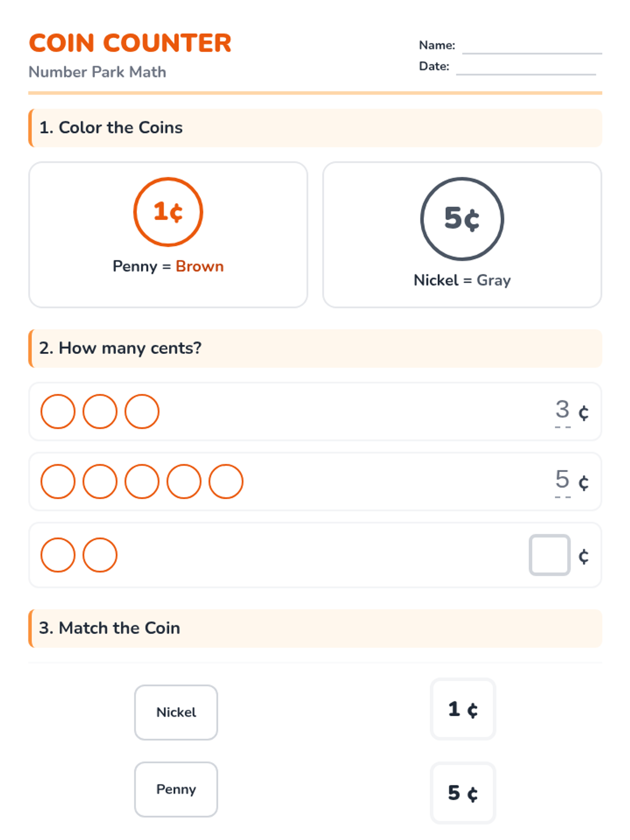This screenshot has width=630, height=840.
Task: Click the second coin in the two-coin row
Action: 100,555
